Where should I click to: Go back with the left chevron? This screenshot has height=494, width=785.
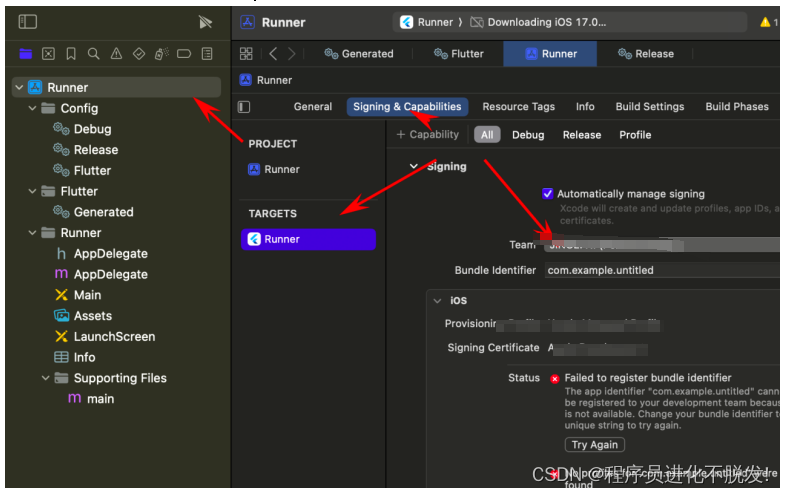[x=273, y=54]
